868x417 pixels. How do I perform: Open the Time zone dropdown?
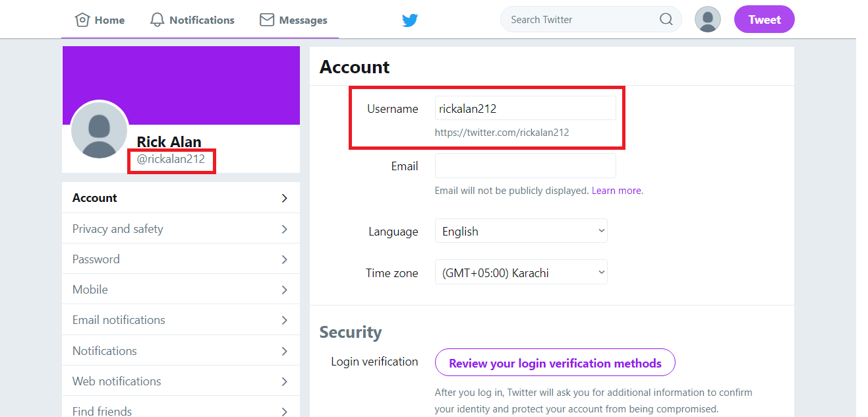click(x=521, y=273)
